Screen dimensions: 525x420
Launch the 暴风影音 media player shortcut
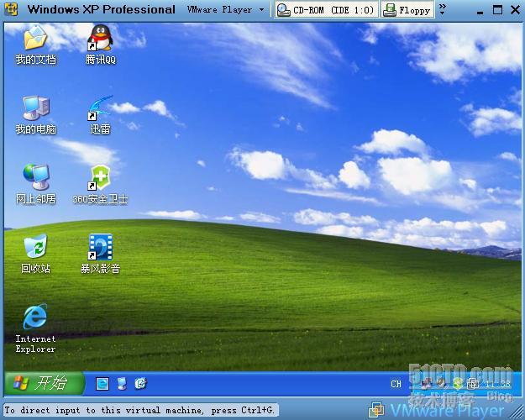[x=100, y=254]
